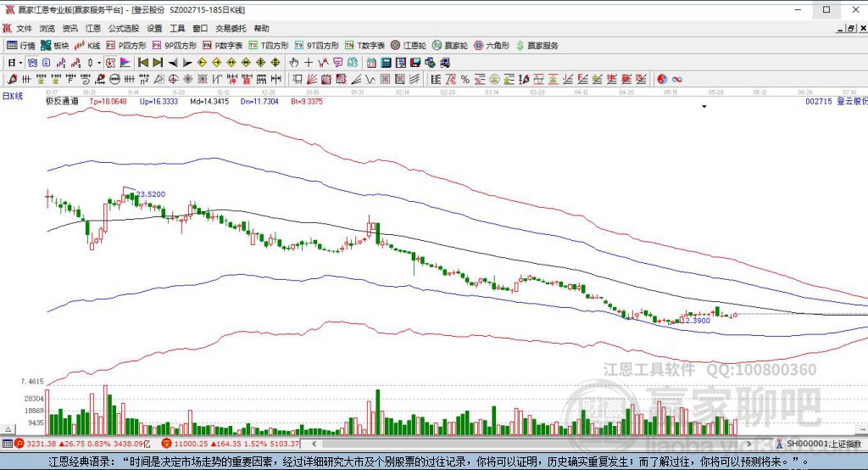The width and height of the screenshot is (868, 470).
Task: Click the black left arrow icon
Action: (x=173, y=63)
